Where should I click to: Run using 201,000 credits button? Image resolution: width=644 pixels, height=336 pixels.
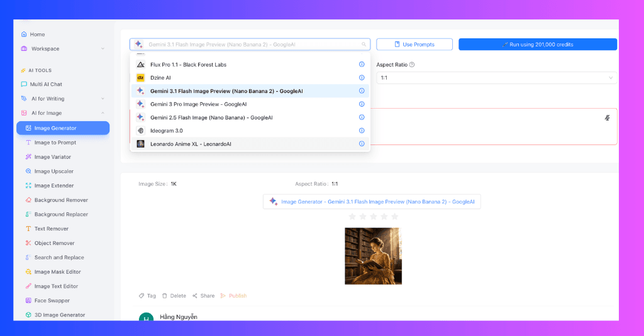coord(538,45)
